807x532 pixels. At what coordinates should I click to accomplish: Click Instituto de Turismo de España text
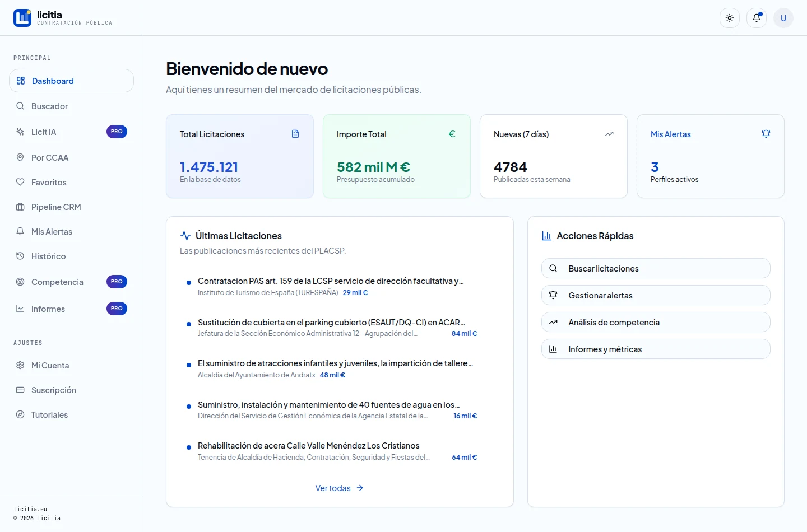[x=268, y=293]
